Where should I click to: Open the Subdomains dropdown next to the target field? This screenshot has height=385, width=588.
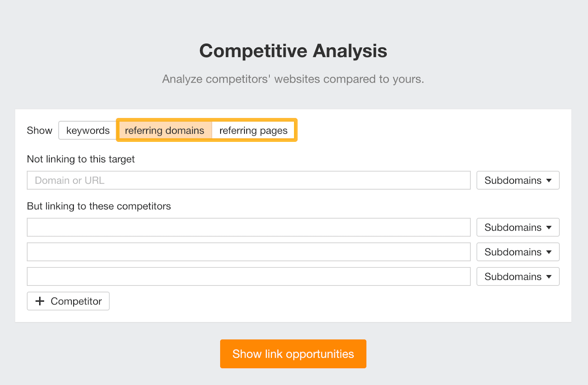(x=517, y=180)
